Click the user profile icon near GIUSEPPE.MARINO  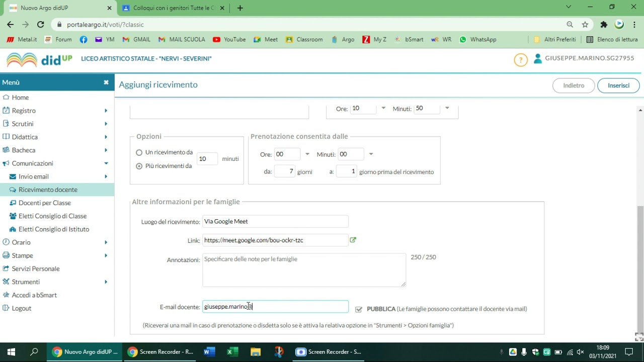(538, 58)
